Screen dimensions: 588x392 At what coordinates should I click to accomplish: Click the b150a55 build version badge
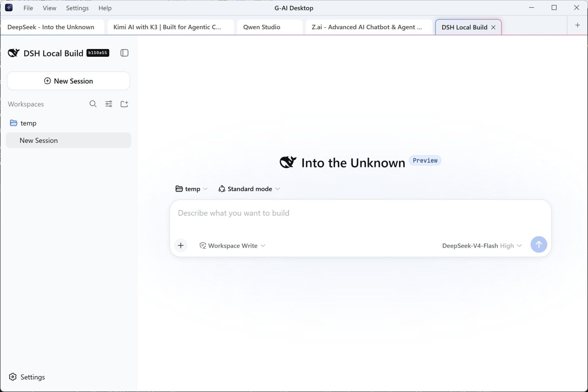[98, 53]
